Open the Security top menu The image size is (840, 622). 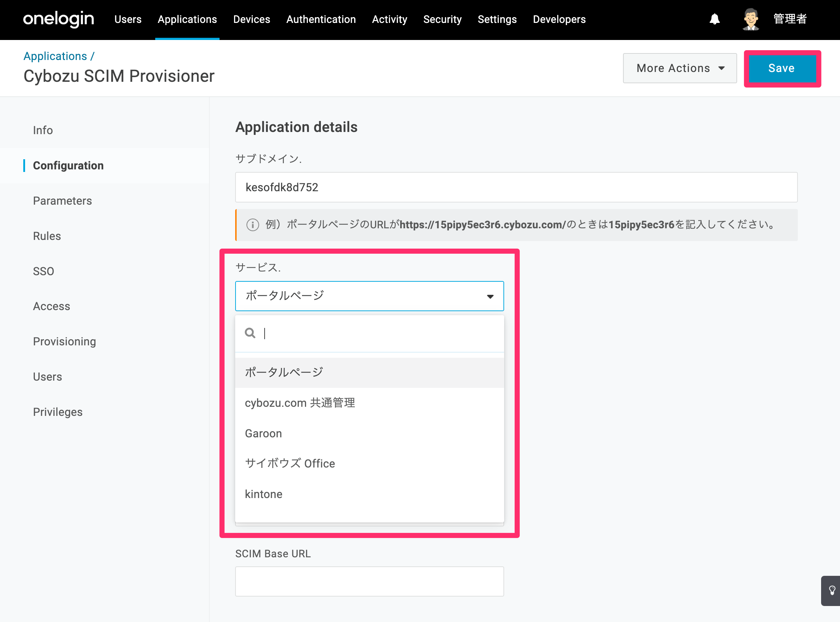(x=442, y=19)
